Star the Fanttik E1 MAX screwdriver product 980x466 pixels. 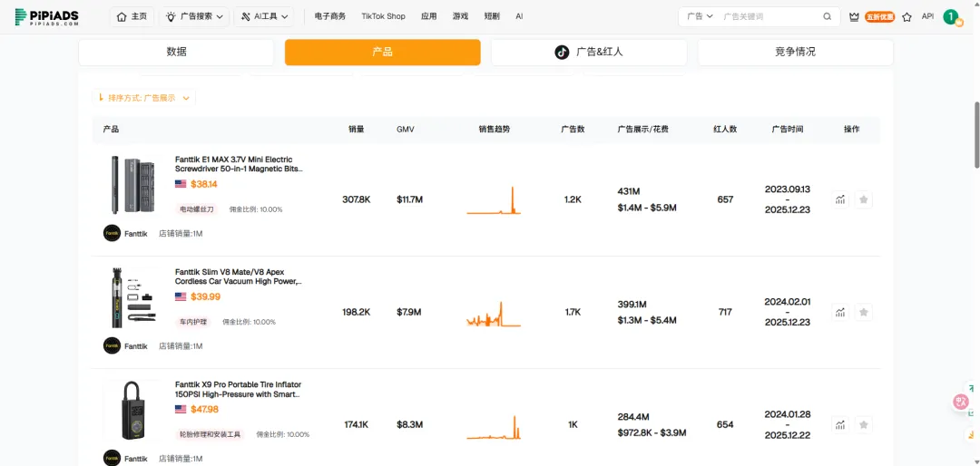(864, 199)
